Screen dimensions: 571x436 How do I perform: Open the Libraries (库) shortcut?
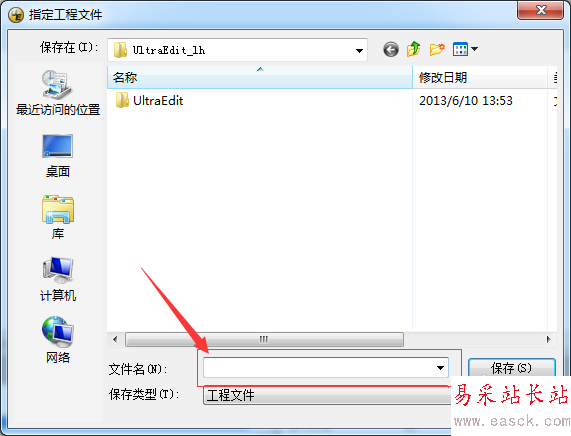pos(58,217)
